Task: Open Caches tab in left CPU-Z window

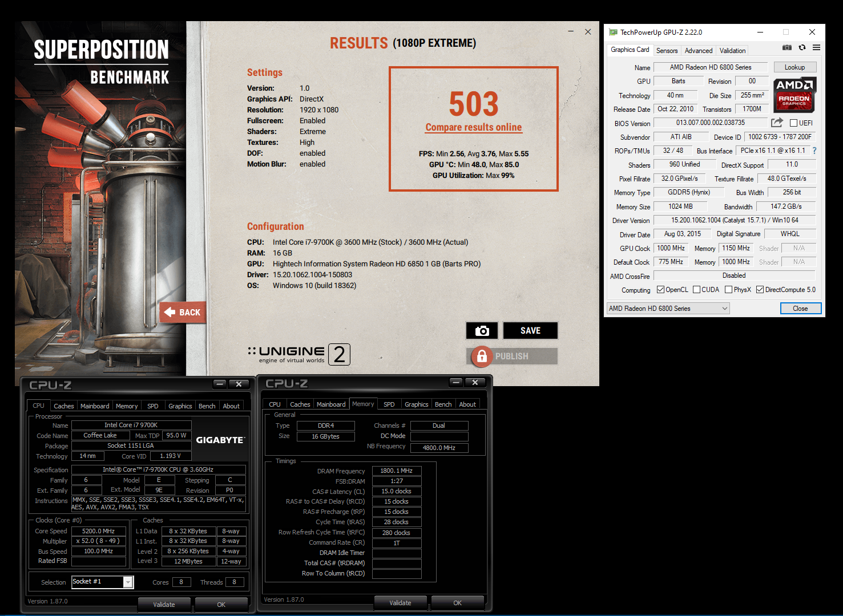Action: (x=63, y=406)
